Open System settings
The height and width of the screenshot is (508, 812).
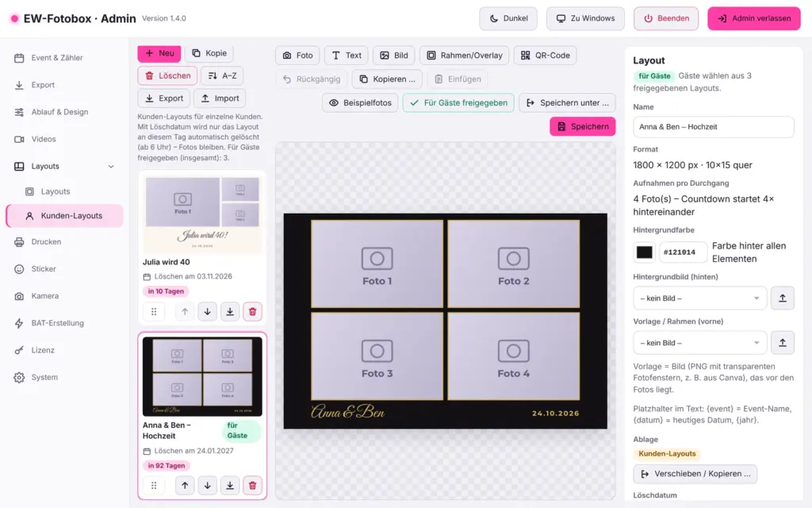[65, 377]
